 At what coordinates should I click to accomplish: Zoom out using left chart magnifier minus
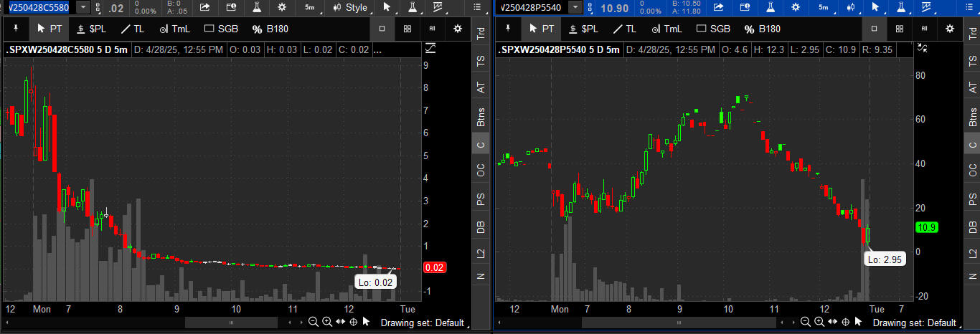313,323
